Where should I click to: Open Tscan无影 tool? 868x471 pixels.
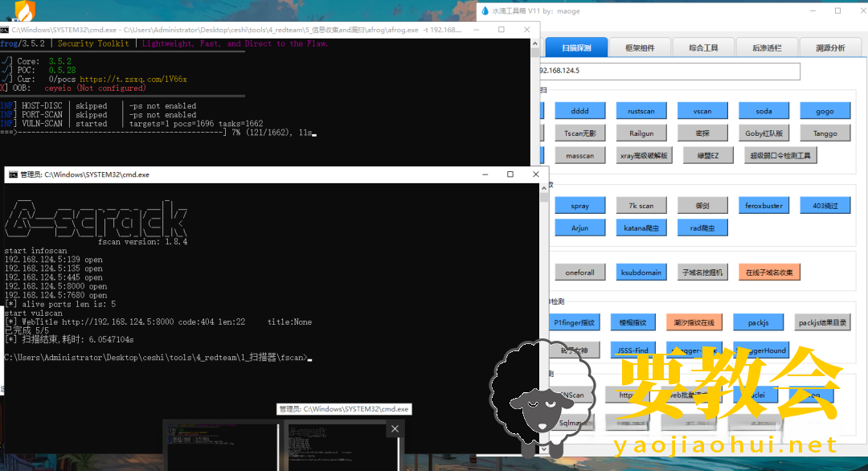579,133
